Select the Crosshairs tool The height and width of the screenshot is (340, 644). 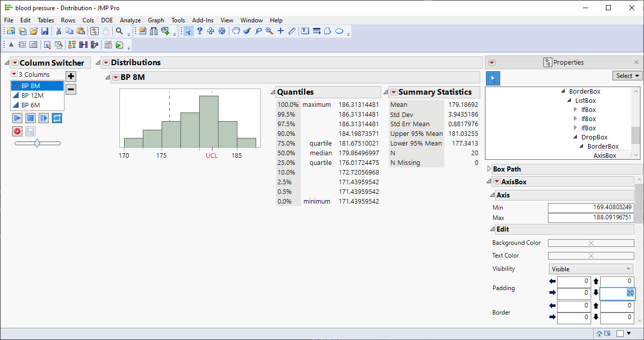point(281,31)
